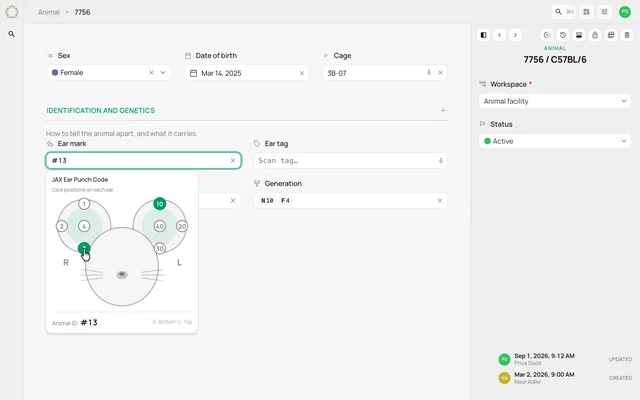640x400 pixels.
Task: Click the Mar 2, 2026 CREATED log entry
Action: [x=565, y=378]
